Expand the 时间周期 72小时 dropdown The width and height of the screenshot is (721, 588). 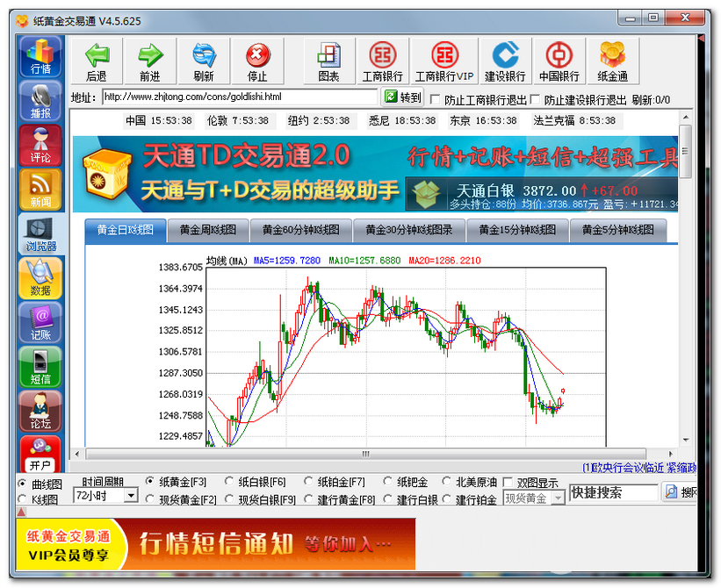[132, 496]
